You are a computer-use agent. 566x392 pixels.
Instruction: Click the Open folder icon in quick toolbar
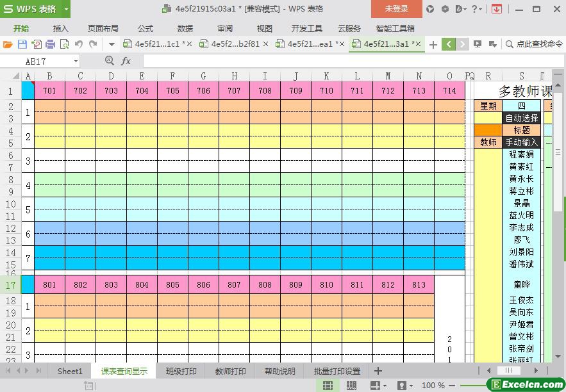point(8,44)
